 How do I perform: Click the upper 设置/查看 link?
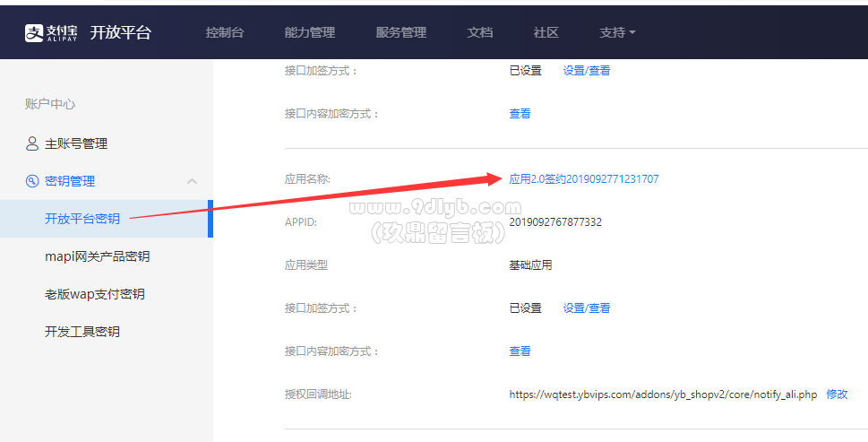[586, 70]
